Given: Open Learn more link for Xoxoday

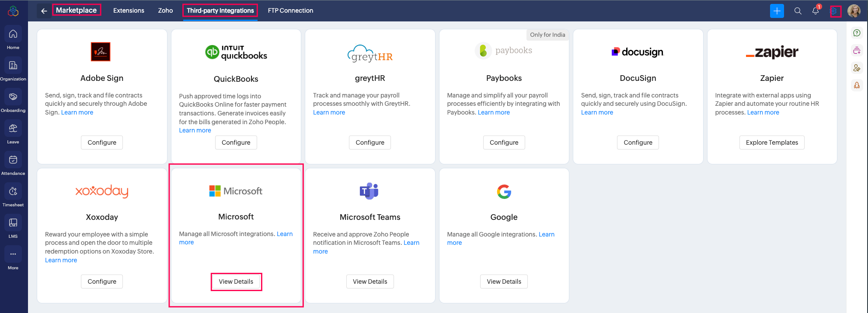Looking at the screenshot, I should 61,260.
